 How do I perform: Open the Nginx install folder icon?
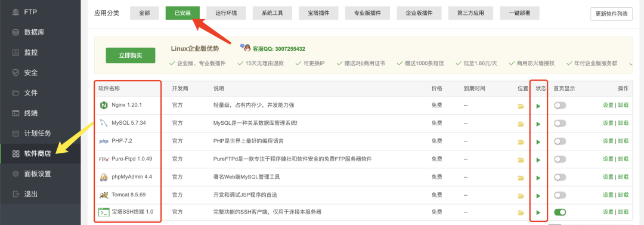[521, 106]
